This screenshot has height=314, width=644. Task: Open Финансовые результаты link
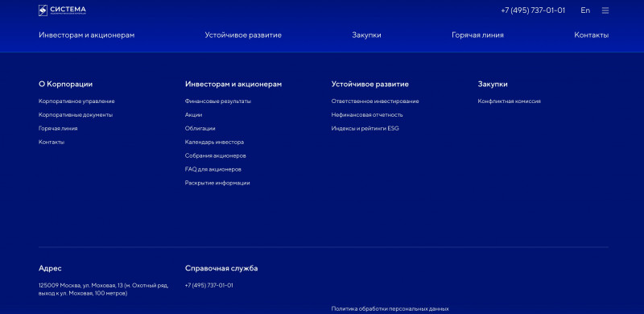coord(218,101)
